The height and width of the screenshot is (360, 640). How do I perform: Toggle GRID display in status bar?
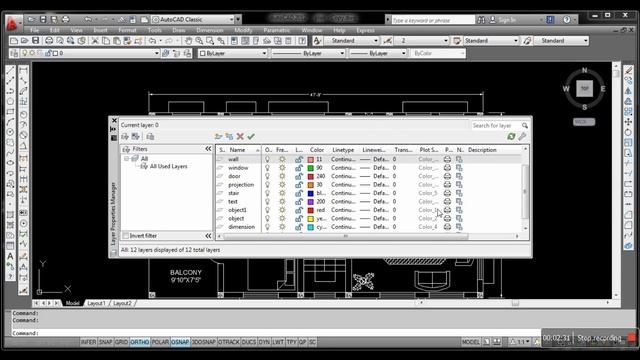click(x=121, y=342)
